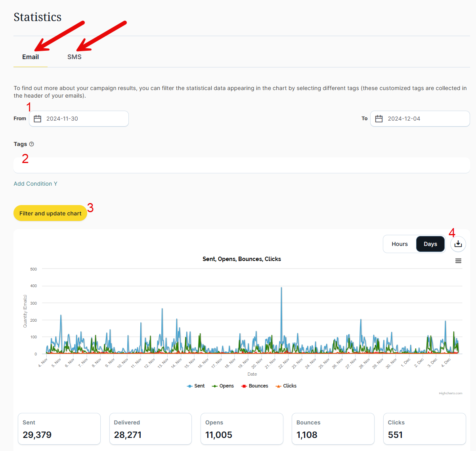
Task: Click inside the Tags input box
Action: (242, 165)
